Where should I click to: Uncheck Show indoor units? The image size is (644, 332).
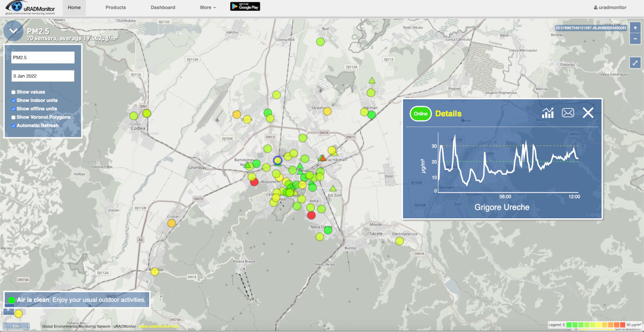click(x=14, y=100)
